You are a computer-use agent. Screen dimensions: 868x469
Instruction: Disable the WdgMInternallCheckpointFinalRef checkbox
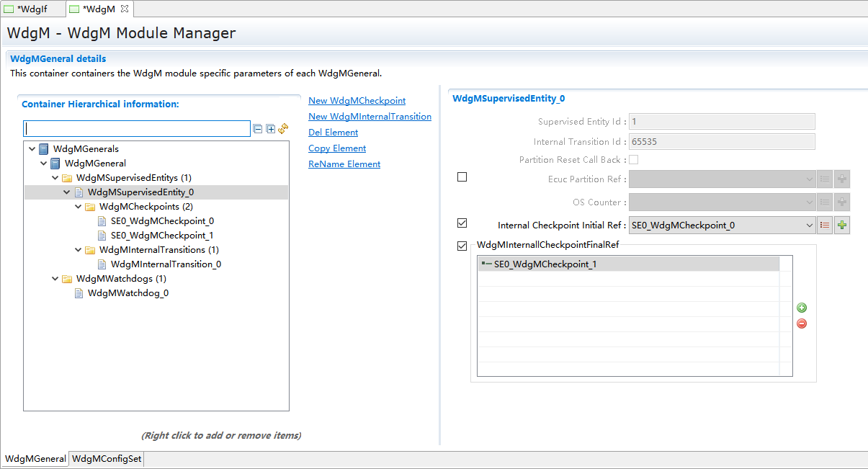point(462,246)
